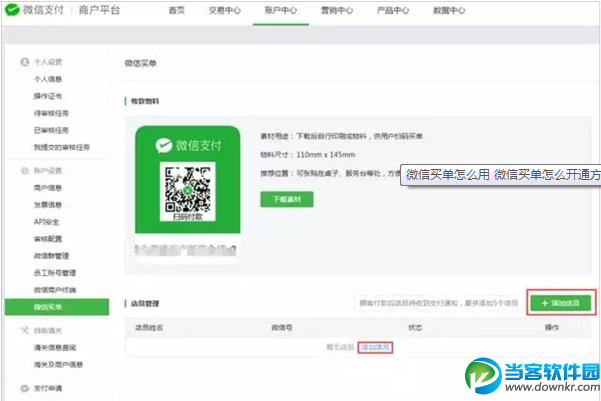
Task: Click the 微信买单 page title
Action: click(x=140, y=63)
